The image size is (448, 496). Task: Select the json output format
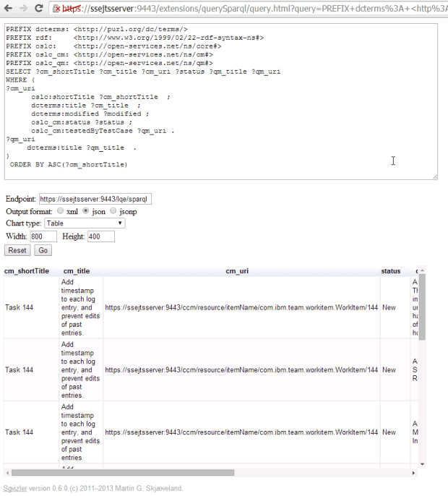(86, 211)
